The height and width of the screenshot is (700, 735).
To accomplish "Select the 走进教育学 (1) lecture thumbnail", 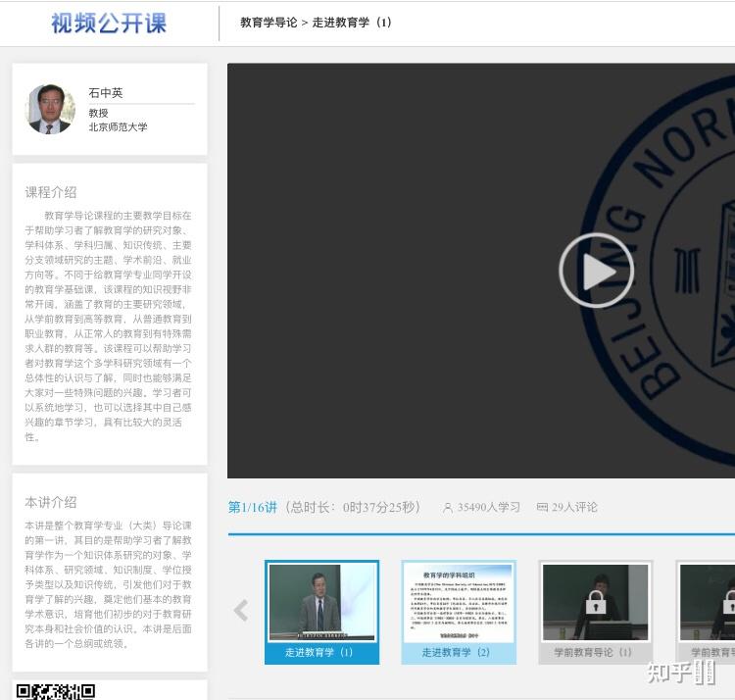I will point(321,612).
